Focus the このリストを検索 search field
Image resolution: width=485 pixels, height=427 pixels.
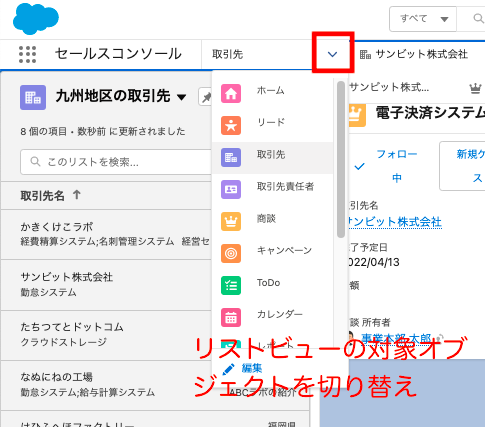tap(116, 162)
